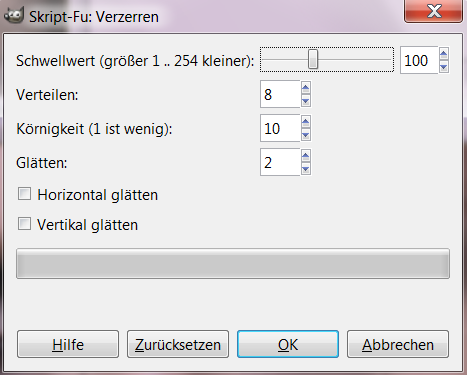Reset values with Zurücksetzen button
Screen dimensions: 467x375
[178, 344]
